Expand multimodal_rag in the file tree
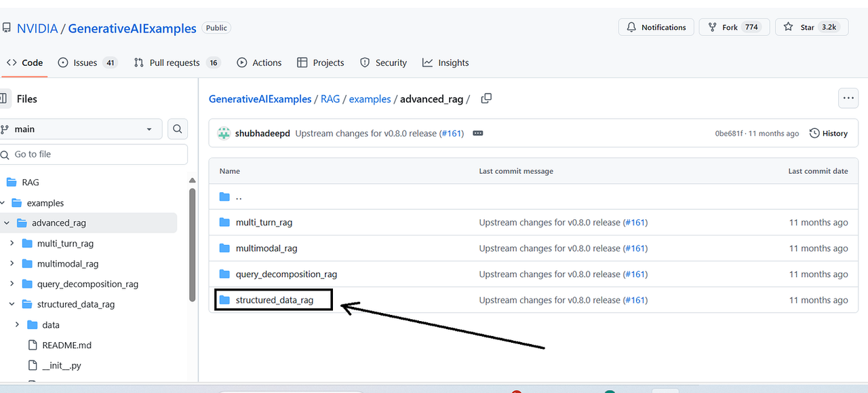868x393 pixels. (x=12, y=263)
